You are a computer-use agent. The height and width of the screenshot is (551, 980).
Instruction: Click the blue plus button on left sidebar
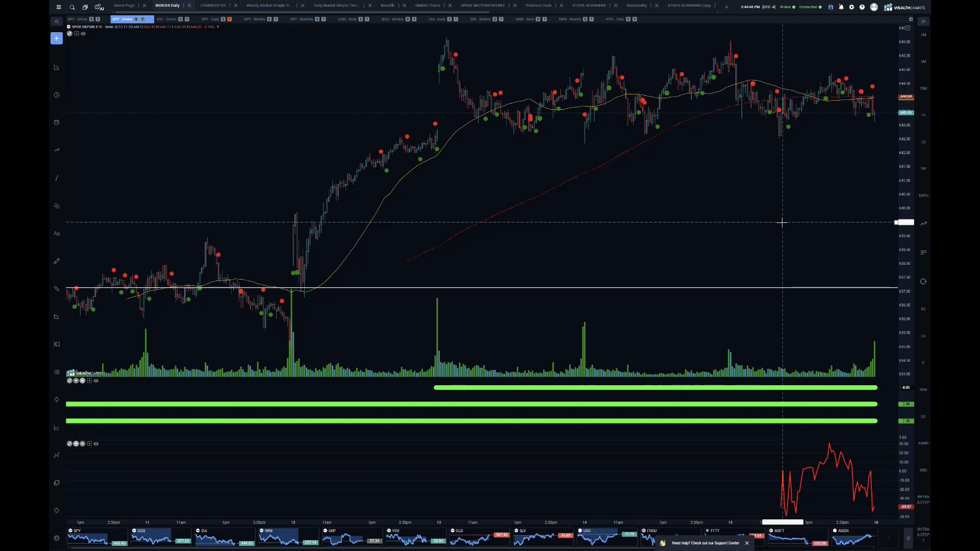coord(57,38)
